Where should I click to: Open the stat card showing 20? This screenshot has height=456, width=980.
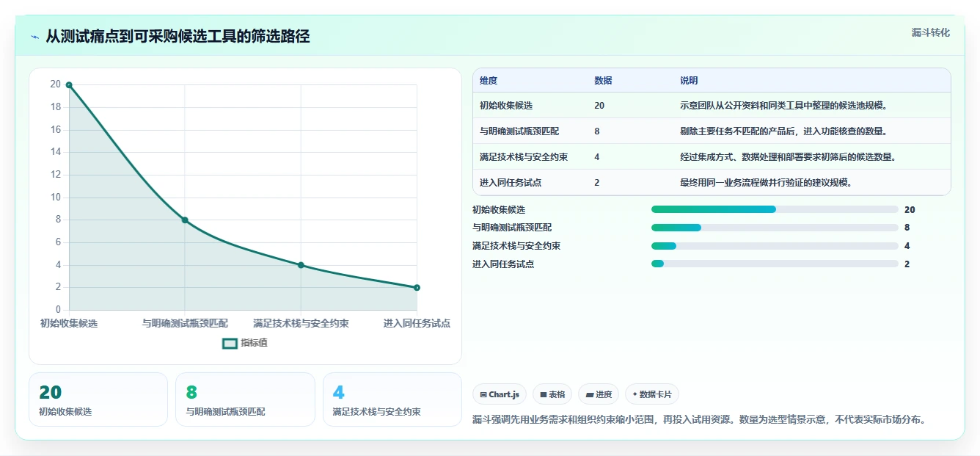[98, 399]
